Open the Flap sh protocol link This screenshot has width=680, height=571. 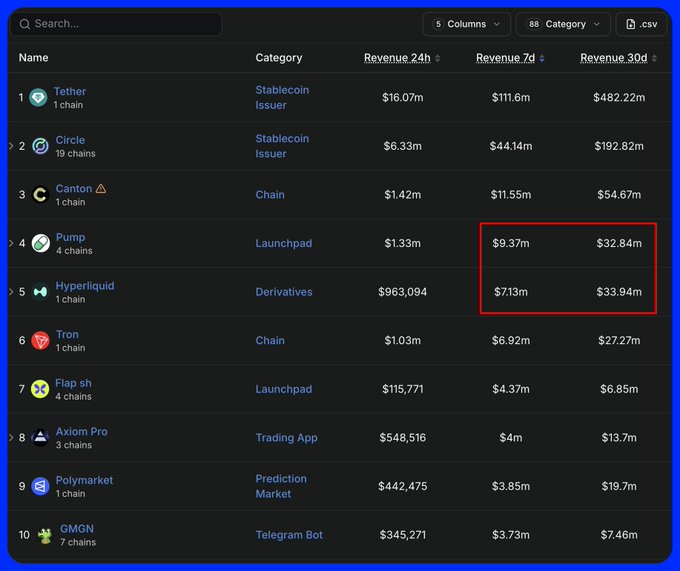73,383
